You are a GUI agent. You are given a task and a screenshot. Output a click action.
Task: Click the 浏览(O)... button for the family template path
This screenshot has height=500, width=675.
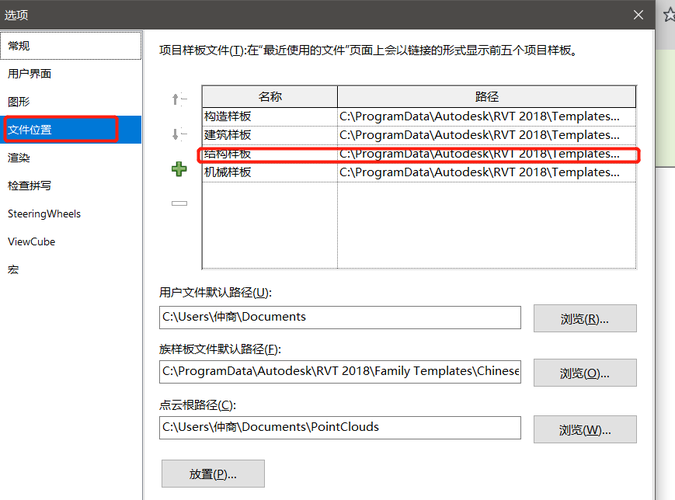[585, 373]
